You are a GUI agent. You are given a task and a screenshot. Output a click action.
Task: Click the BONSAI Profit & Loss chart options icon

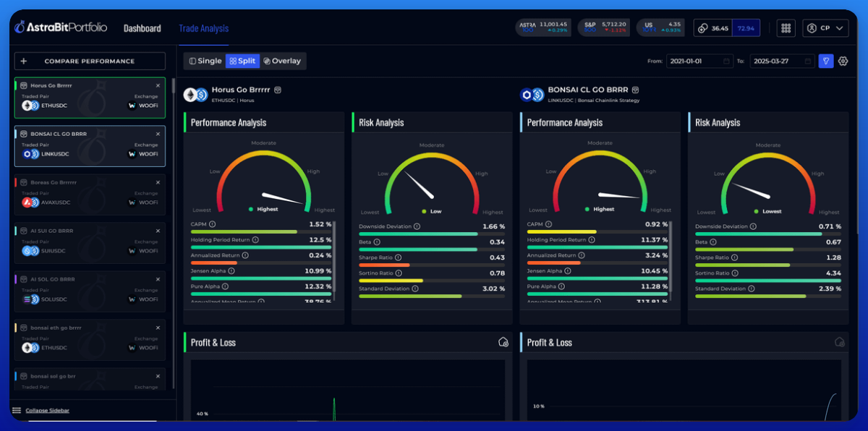(840, 342)
